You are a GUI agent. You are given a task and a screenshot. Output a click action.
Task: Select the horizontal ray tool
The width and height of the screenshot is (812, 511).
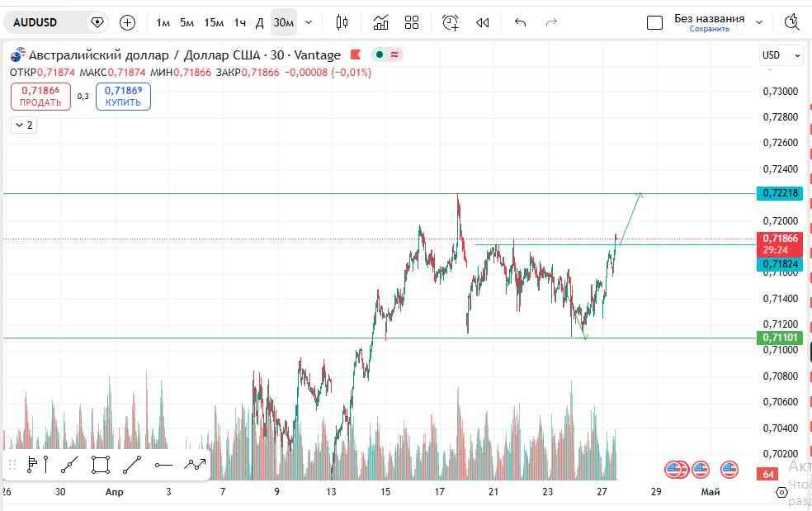pyautogui.click(x=163, y=465)
